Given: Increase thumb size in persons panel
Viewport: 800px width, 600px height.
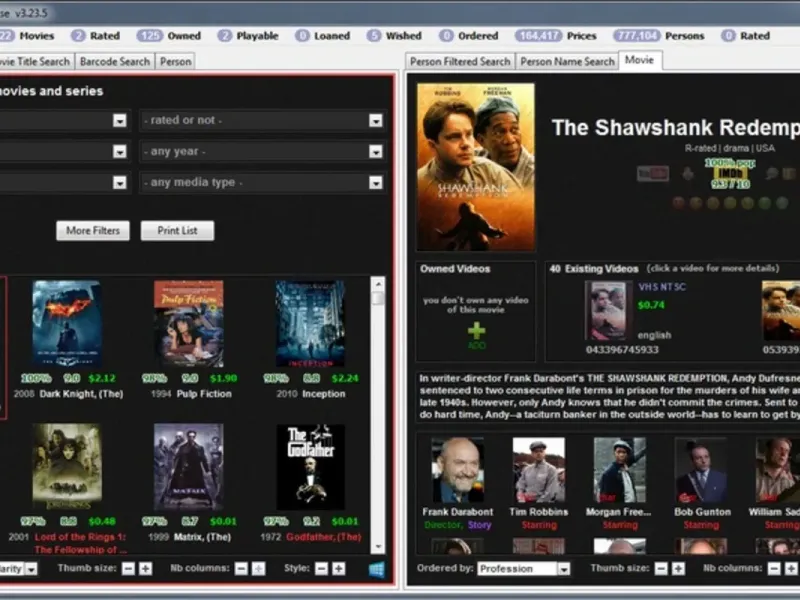Looking at the screenshot, I should [x=678, y=568].
